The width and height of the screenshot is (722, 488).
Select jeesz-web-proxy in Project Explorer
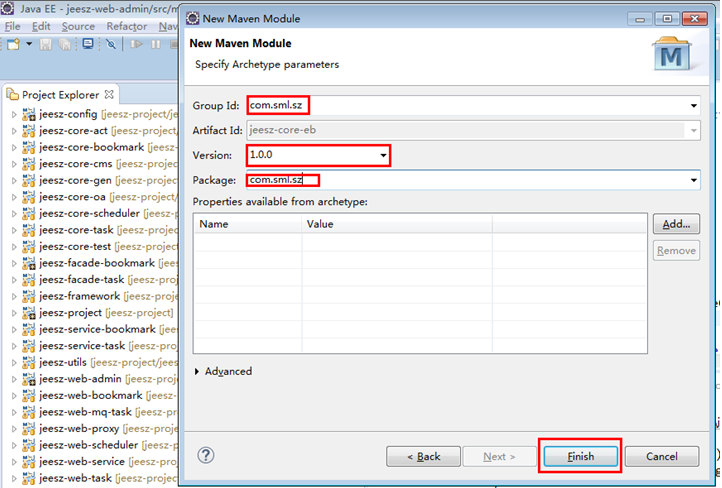pos(79,429)
